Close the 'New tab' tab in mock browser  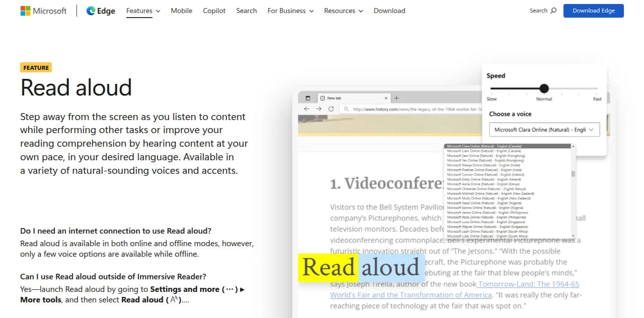[x=386, y=98]
